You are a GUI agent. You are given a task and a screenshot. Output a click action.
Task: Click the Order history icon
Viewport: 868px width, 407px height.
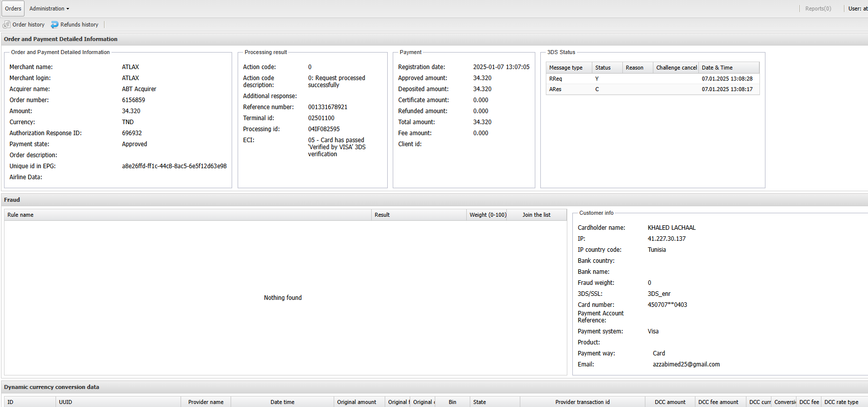(7, 25)
